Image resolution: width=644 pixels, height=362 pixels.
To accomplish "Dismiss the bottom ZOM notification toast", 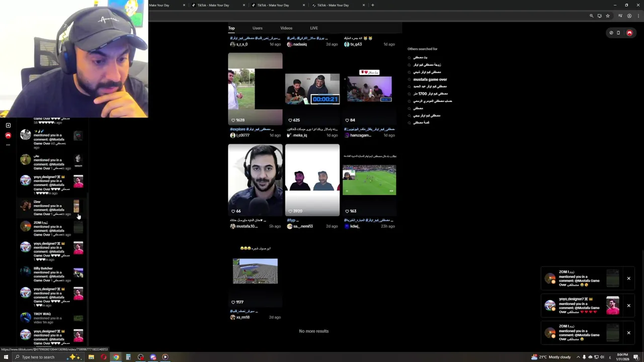I will click(628, 333).
